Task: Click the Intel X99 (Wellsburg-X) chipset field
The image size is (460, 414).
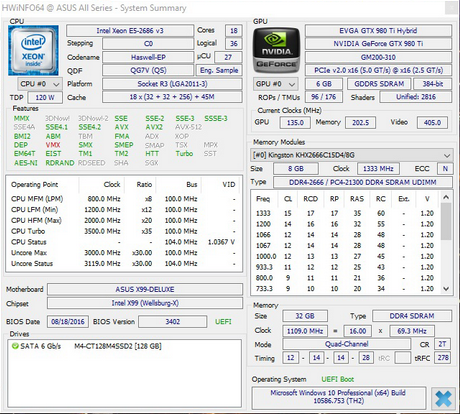Action: (145, 303)
